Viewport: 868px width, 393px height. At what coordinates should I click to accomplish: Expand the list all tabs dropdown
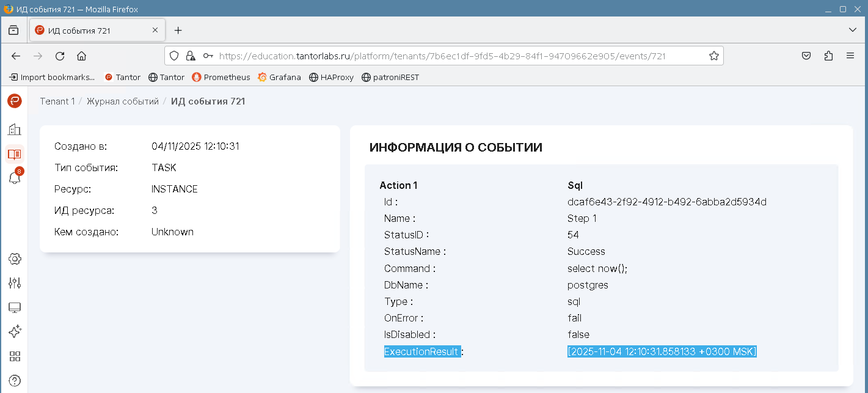(853, 30)
